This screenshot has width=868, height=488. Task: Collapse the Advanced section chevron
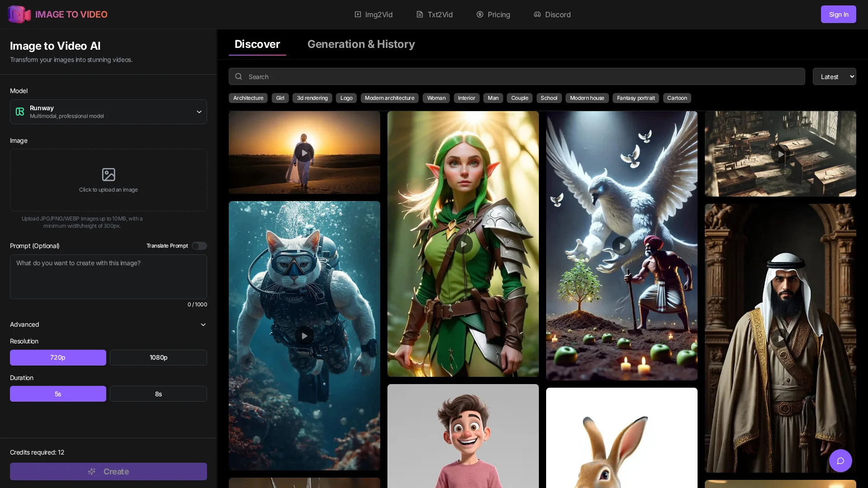click(203, 324)
